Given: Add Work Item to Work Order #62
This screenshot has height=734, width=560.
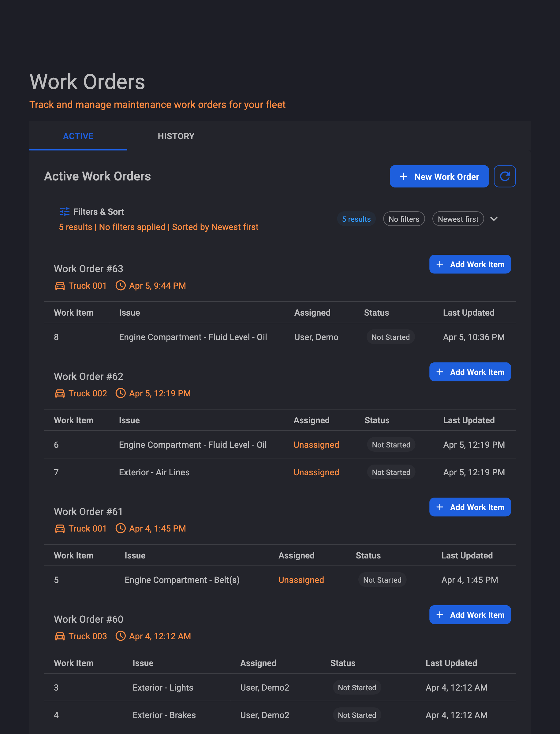Looking at the screenshot, I should pos(470,372).
